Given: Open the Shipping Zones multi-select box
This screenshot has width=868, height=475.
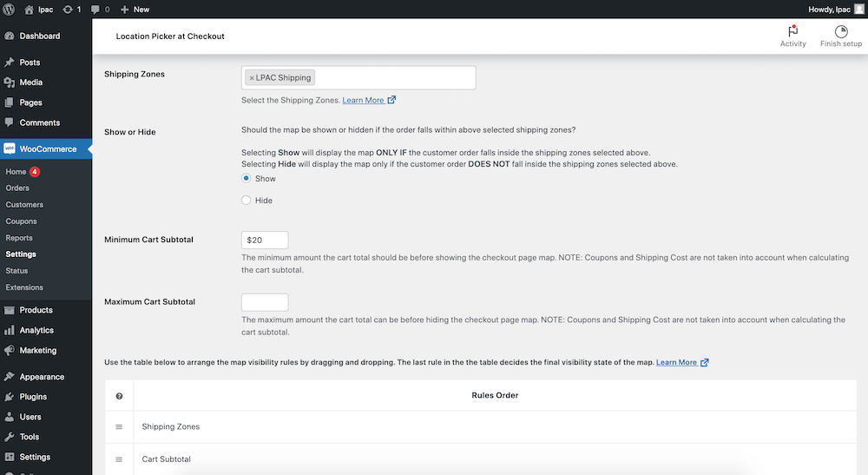Looking at the screenshot, I should pyautogui.click(x=358, y=77).
